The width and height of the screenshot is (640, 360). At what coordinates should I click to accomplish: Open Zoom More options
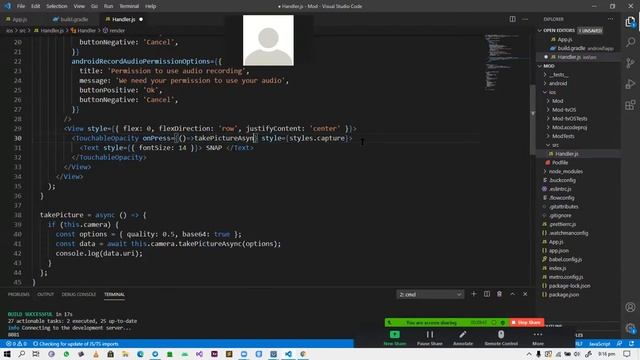[538, 338]
